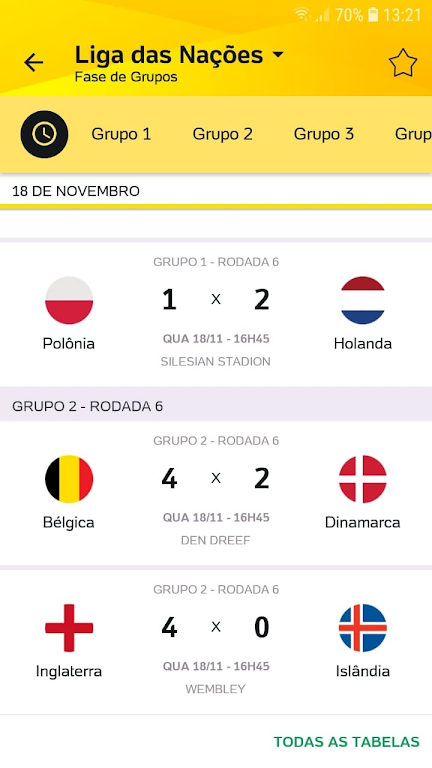The image size is (432, 768).
Task: Switch to the Grupo 2 tab
Action: [222, 134]
